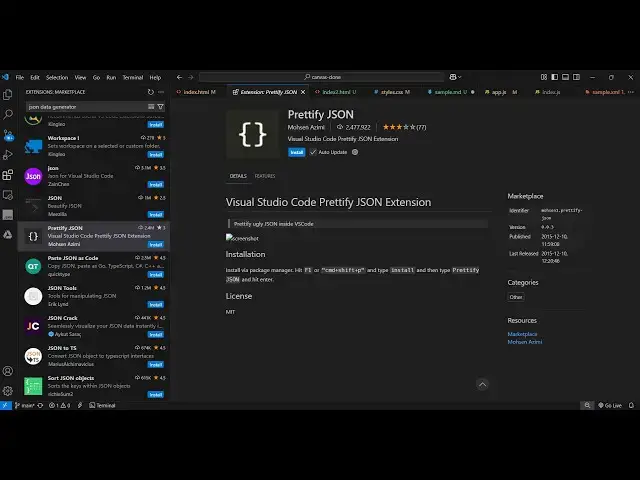The image size is (640, 480).
Task: Install the json extension by ZainChen
Action: (x=156, y=185)
